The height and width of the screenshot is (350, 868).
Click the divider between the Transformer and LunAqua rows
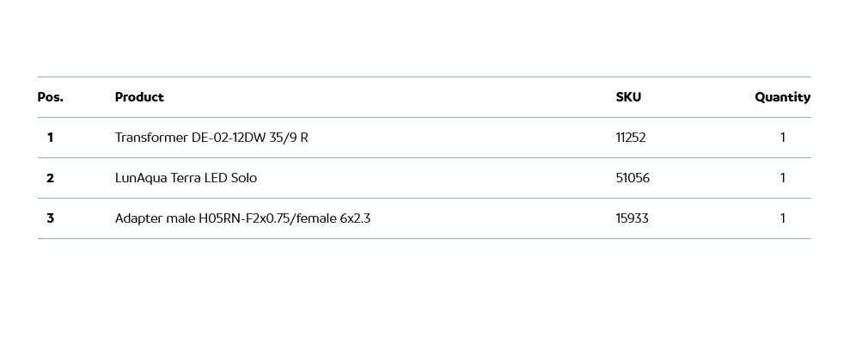424,157
